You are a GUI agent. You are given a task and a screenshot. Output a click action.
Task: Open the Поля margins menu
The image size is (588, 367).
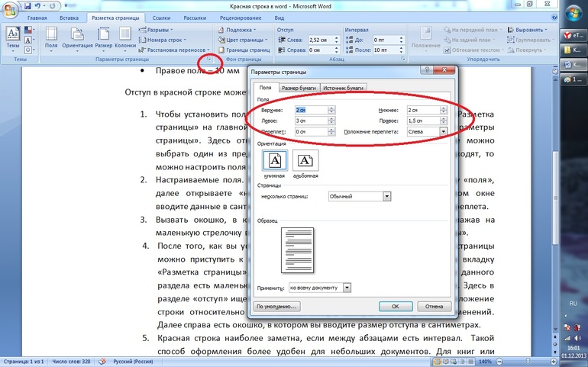[51, 40]
